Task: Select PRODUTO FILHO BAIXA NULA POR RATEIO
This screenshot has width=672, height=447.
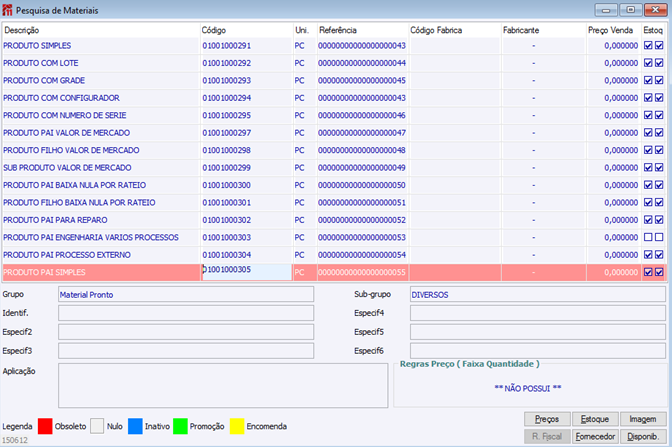Action: (334, 202)
